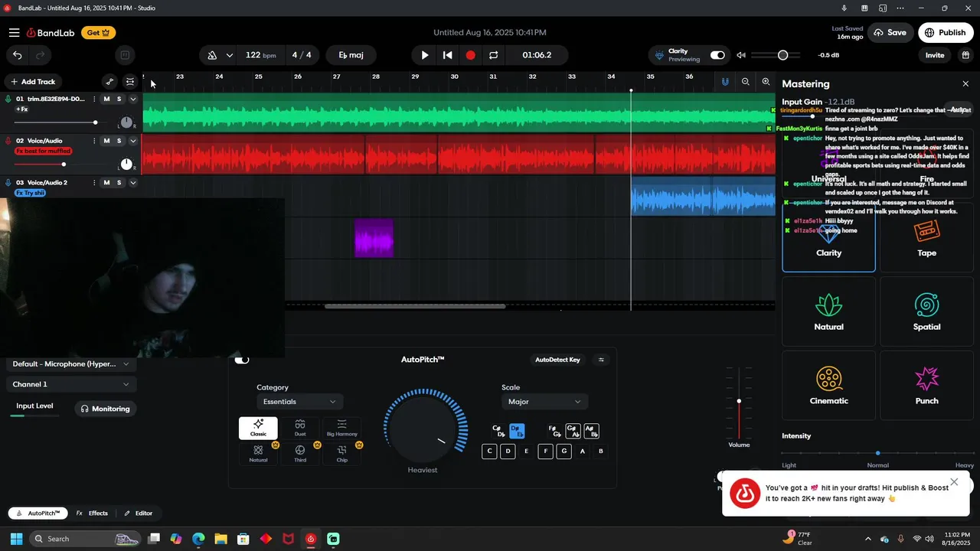Select the Spatial mastering preset
This screenshot has width=980, height=551.
point(926,311)
